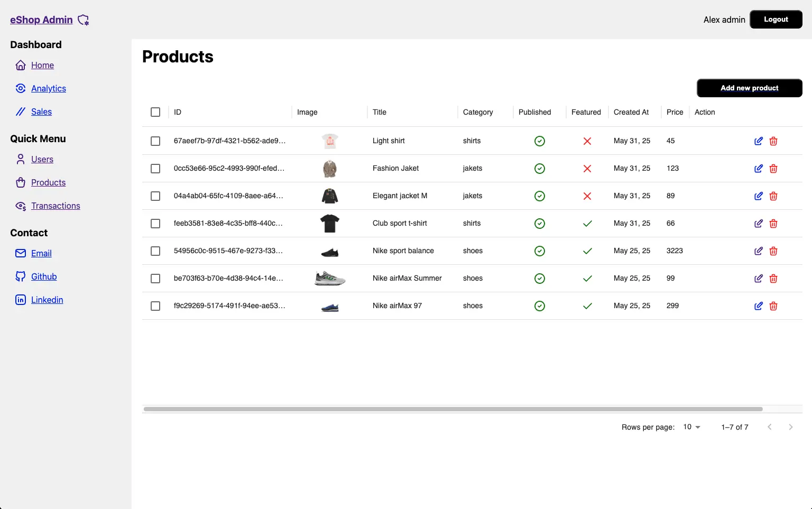The width and height of the screenshot is (812, 509).
Task: Check the Club sport t-shirt row checkbox
Action: 155,223
